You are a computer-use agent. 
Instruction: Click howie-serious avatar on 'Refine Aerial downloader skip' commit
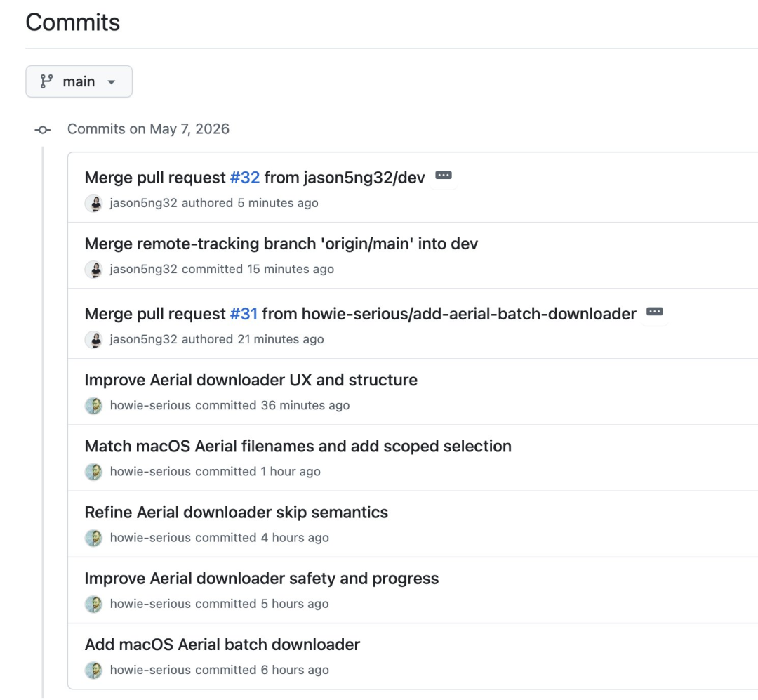tap(94, 538)
